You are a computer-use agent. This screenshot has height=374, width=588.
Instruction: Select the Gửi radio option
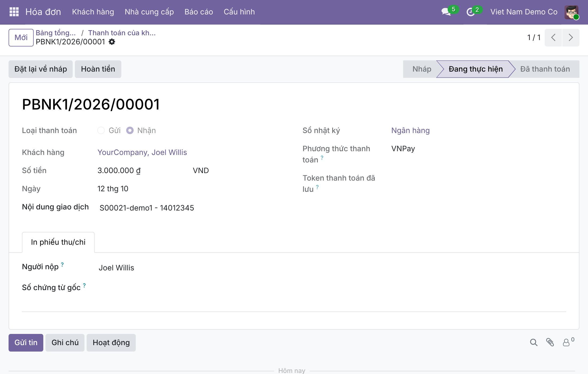[101, 130]
